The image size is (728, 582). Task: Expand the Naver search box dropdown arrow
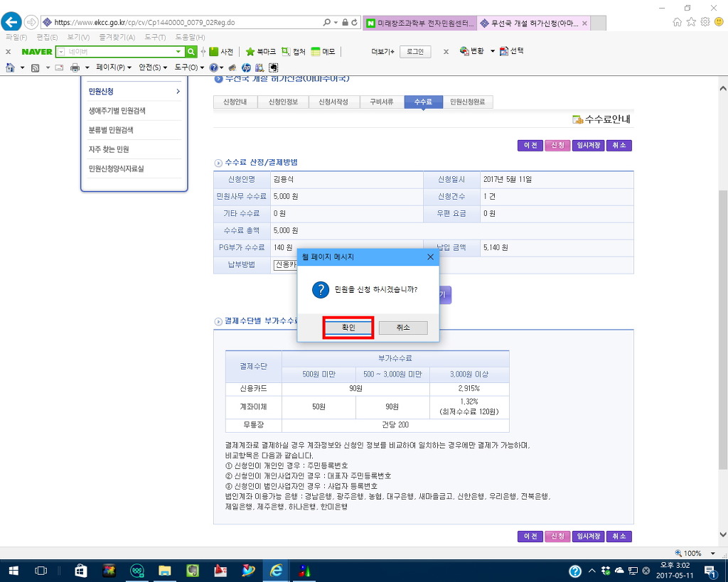[x=178, y=51]
